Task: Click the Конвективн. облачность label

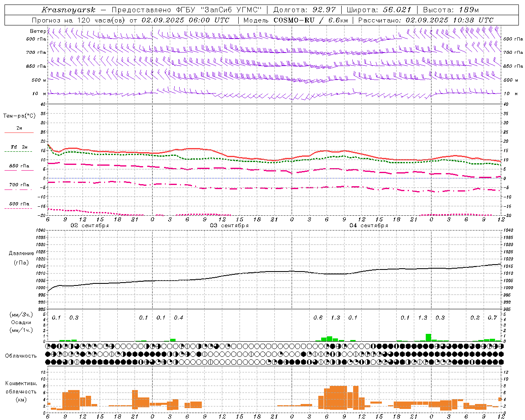Action: pyautogui.click(x=21, y=388)
